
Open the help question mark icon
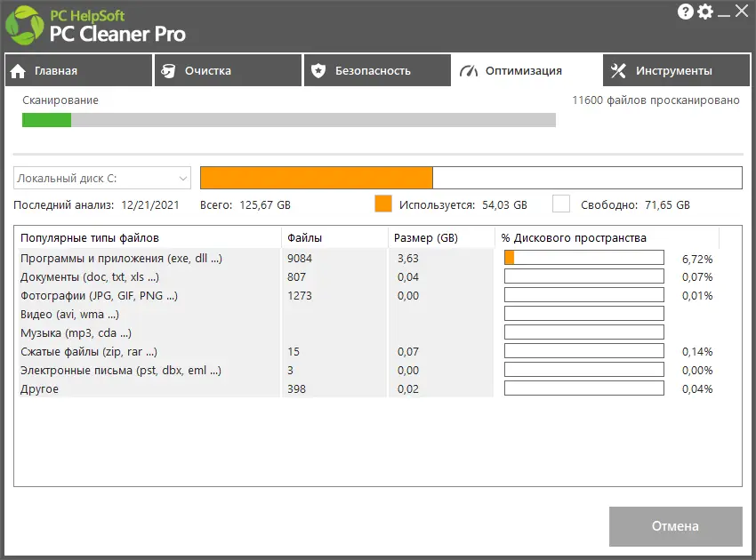click(x=685, y=12)
